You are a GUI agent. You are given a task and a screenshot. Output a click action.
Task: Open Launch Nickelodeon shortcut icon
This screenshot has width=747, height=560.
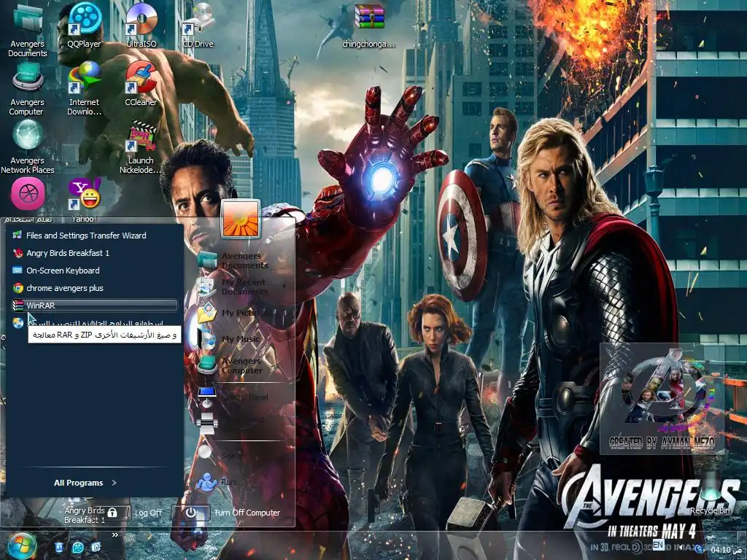(141, 147)
